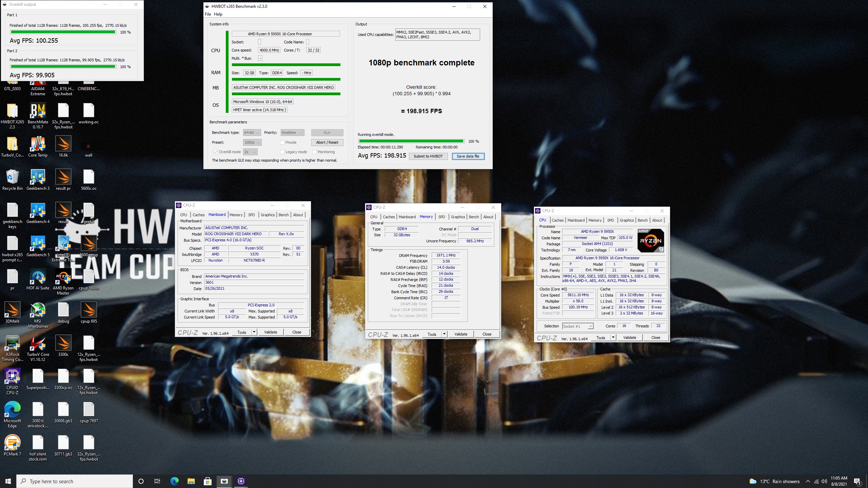The height and width of the screenshot is (488, 868).
Task: Open the About tab in Memory CPU-Z window
Action: coord(488,217)
